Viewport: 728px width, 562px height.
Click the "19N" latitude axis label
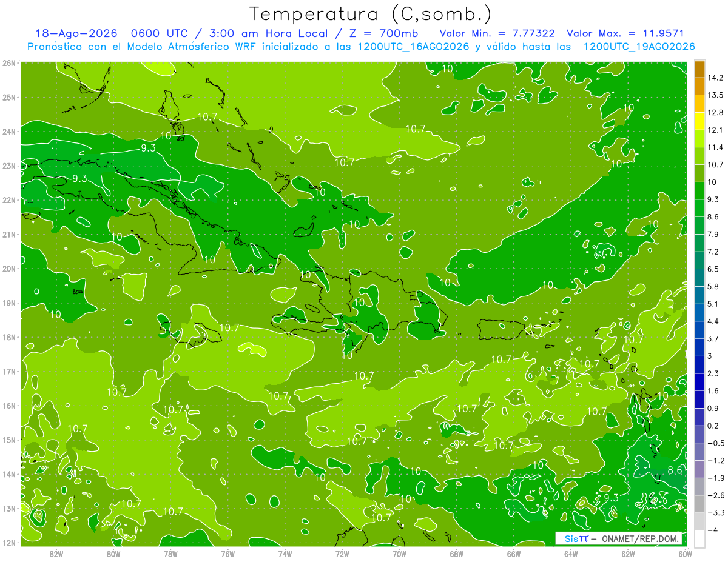click(x=9, y=303)
